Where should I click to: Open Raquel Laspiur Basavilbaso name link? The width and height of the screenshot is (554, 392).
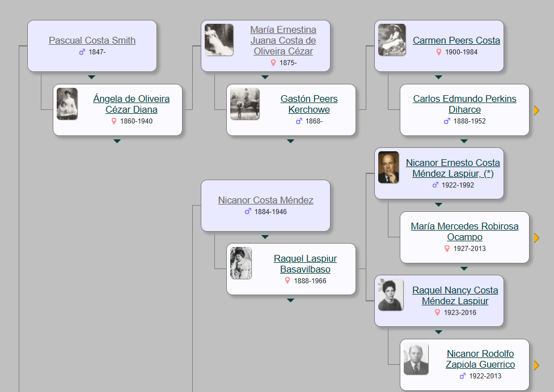(x=305, y=264)
